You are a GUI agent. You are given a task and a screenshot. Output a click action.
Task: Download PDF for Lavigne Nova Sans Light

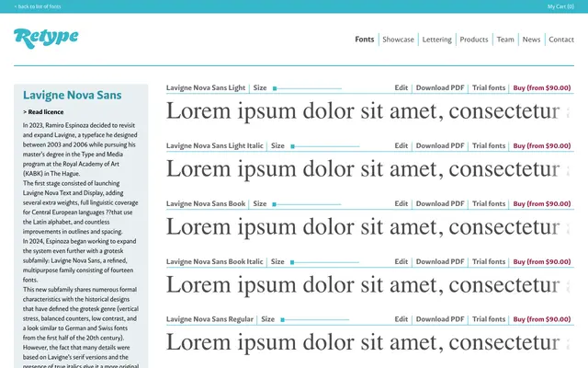pyautogui.click(x=440, y=88)
